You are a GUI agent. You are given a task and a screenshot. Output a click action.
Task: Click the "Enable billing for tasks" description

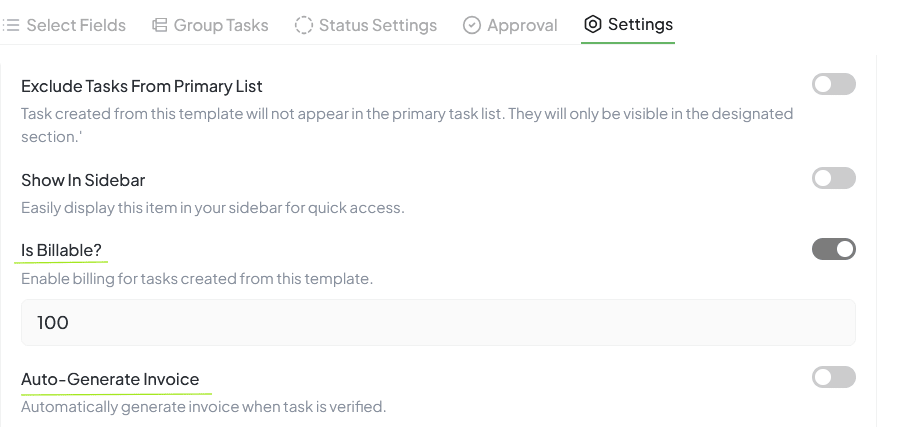196,278
